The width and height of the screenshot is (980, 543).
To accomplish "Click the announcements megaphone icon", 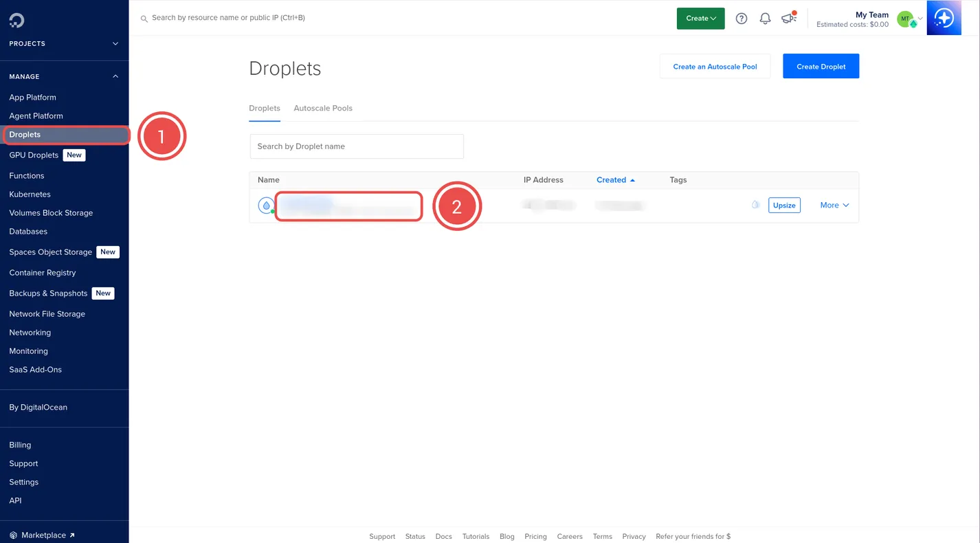I will pos(788,19).
